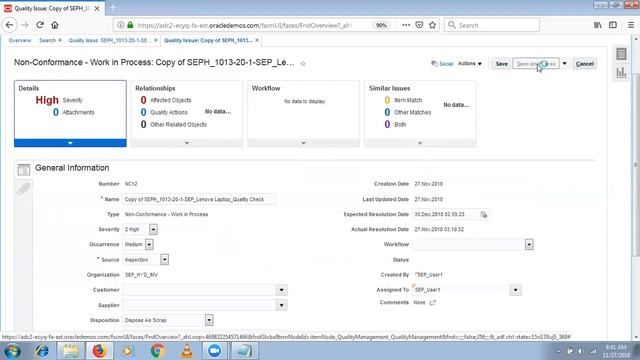Click Affected Objects count
Image resolution: width=640 pixels, height=360 pixels.
click(143, 100)
